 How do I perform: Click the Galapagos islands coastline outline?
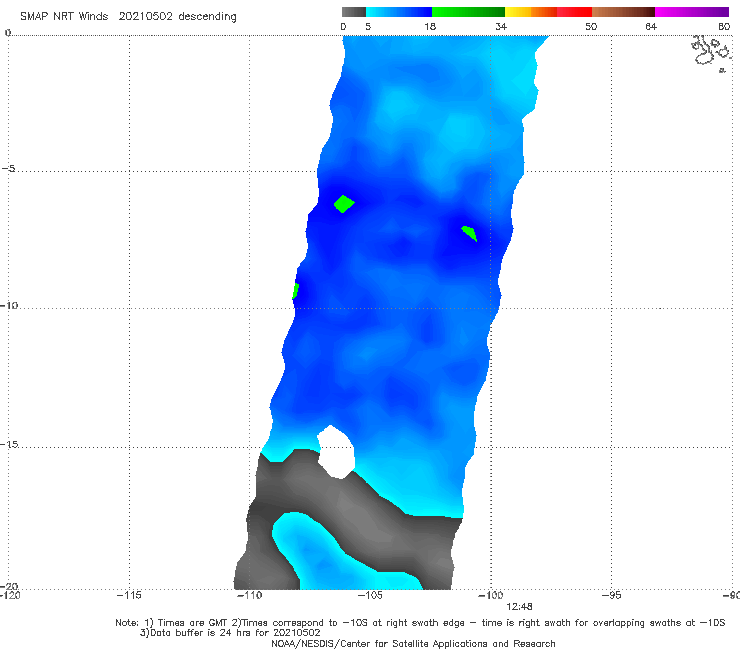pyautogui.click(x=711, y=53)
